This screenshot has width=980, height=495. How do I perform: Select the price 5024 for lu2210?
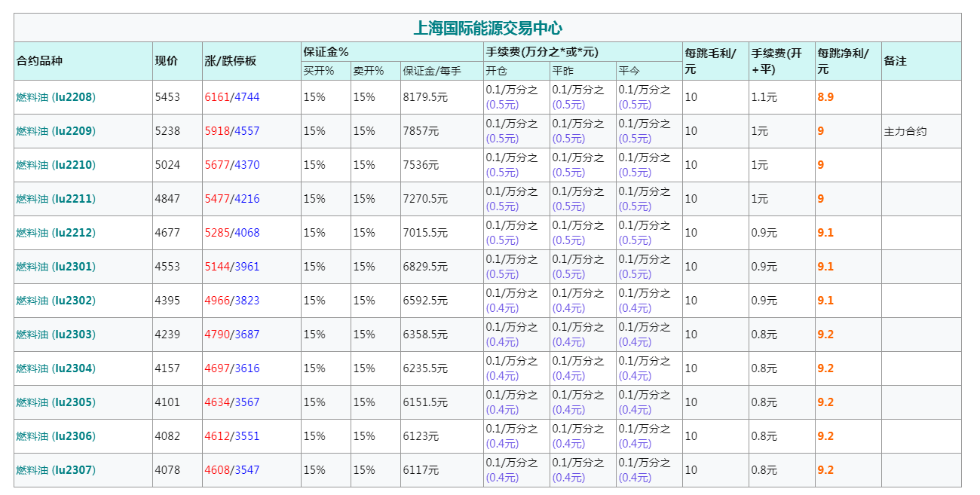(x=168, y=165)
